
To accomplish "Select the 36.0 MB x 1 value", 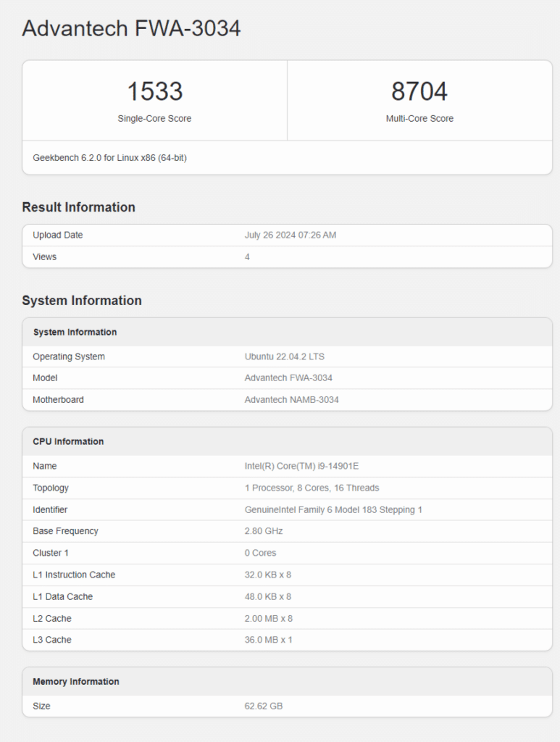I will 268,639.
